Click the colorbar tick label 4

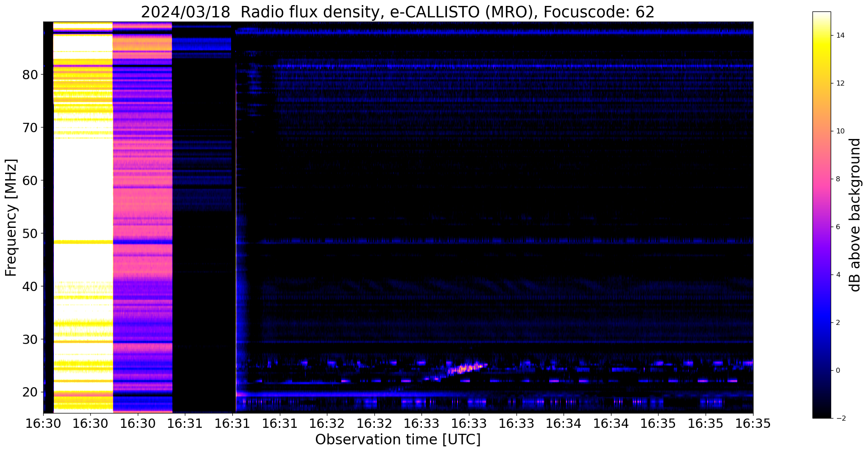click(837, 275)
